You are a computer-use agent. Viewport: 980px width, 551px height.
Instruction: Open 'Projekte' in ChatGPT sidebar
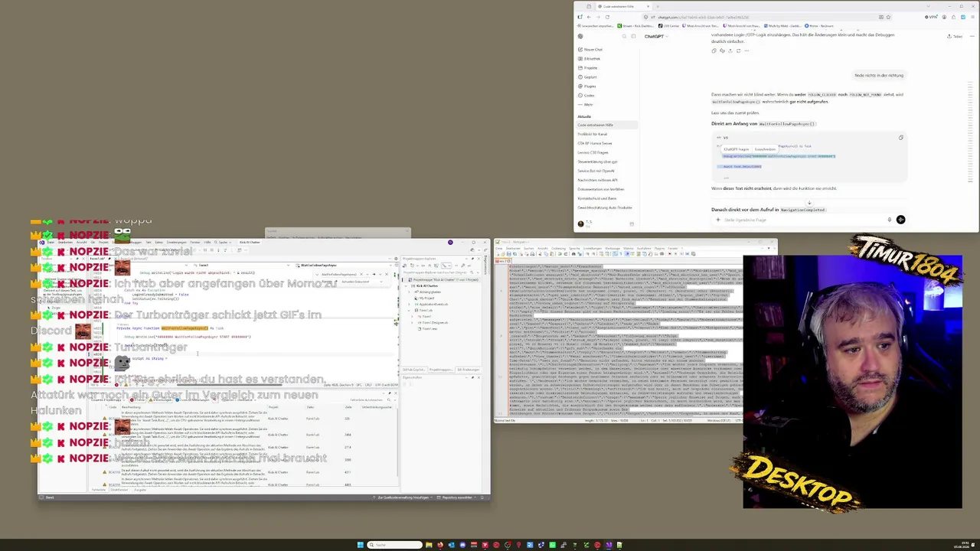coord(588,68)
